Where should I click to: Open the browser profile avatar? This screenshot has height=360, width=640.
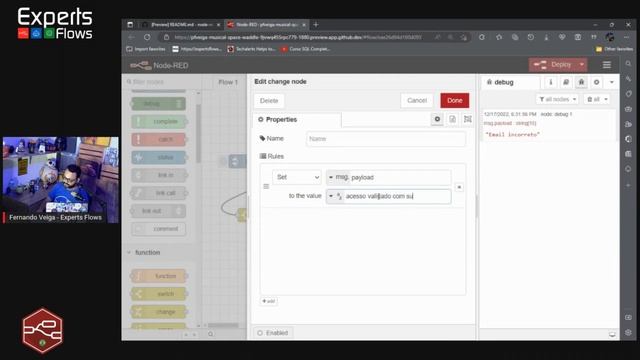[610, 37]
